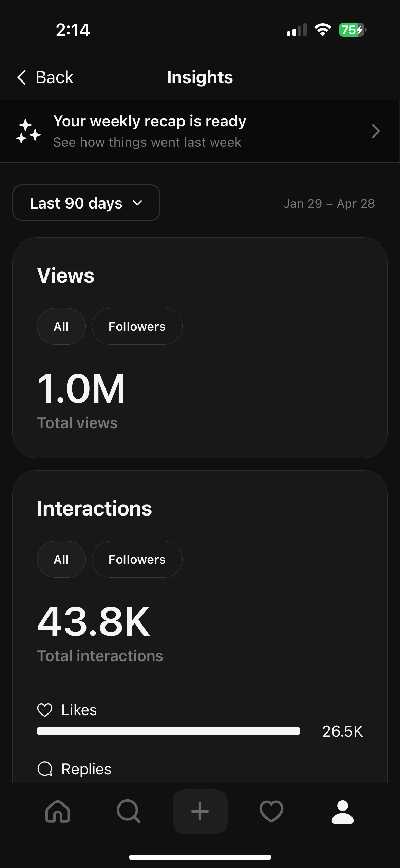Select the All filter under Interactions
This screenshot has height=868, width=400.
[61, 559]
